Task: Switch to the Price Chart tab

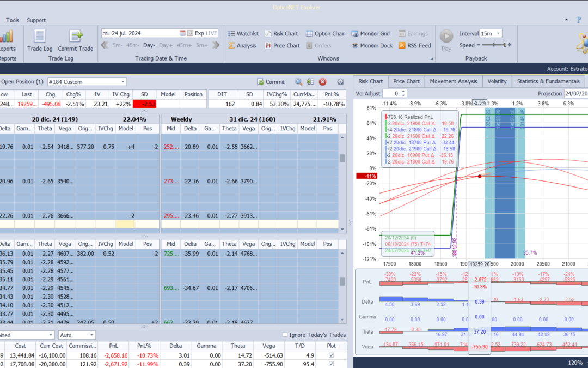Action: click(406, 81)
